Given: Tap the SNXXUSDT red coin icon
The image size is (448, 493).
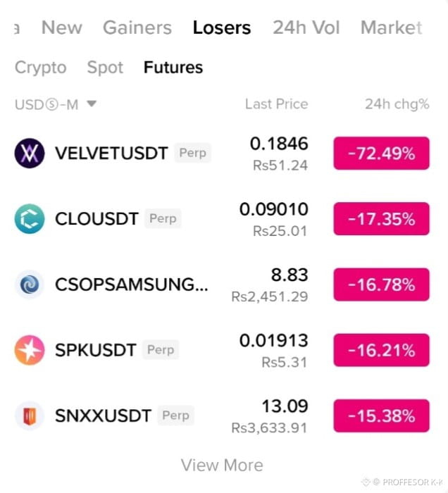Looking at the screenshot, I should [30, 416].
